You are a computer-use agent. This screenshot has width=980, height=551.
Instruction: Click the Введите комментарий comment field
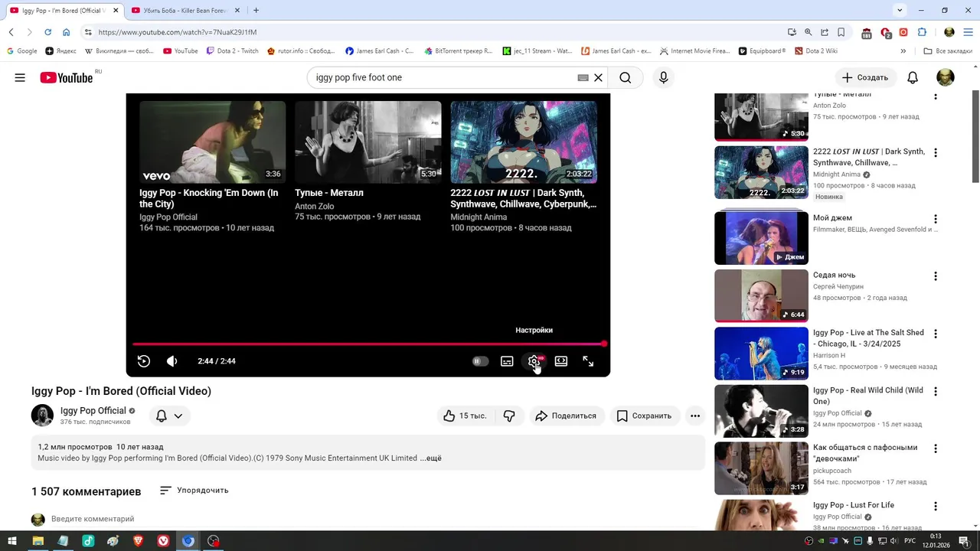[93, 519]
